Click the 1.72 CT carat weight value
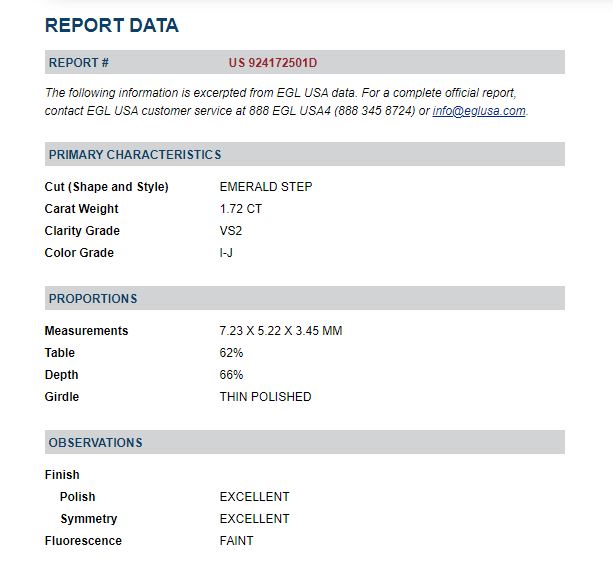Viewport: 613px width, 569px height. pyautogui.click(x=241, y=209)
